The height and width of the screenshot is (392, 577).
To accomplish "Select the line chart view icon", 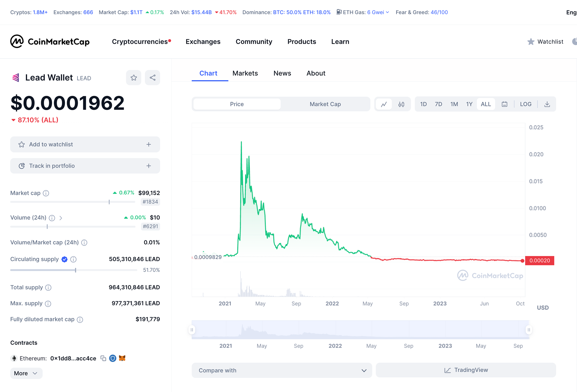I will coord(384,104).
